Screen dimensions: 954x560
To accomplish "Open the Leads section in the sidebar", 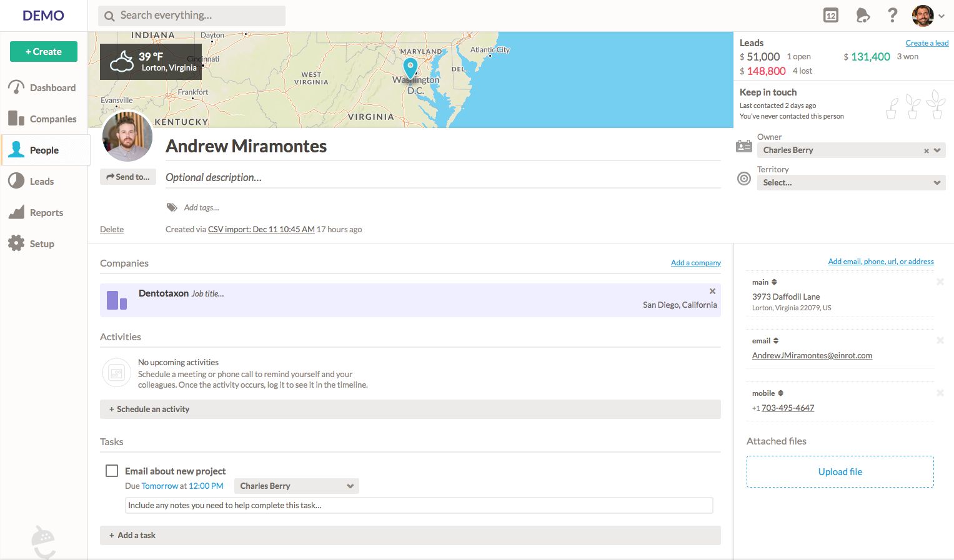I will click(x=41, y=181).
